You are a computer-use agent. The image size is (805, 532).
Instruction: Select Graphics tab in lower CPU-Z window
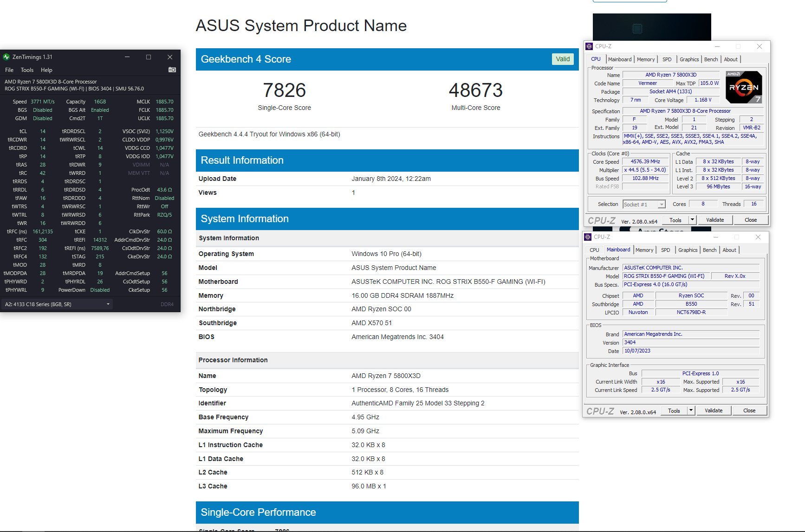688,250
